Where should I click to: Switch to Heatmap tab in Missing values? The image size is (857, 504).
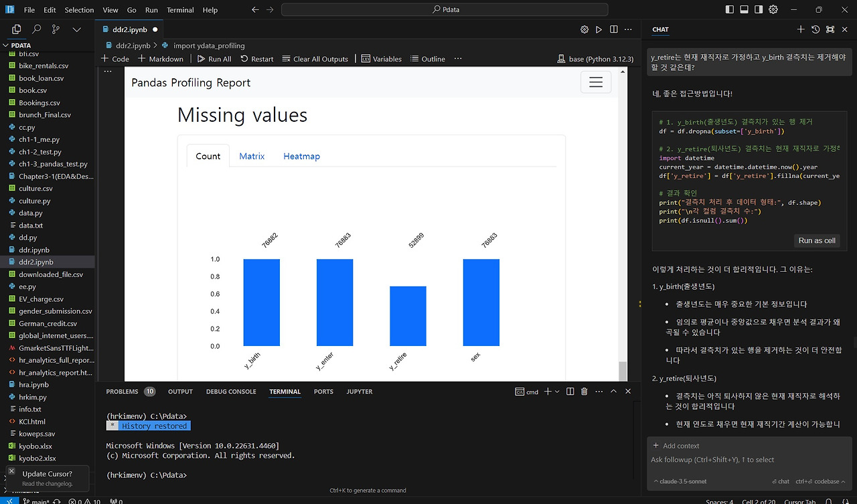click(x=301, y=156)
